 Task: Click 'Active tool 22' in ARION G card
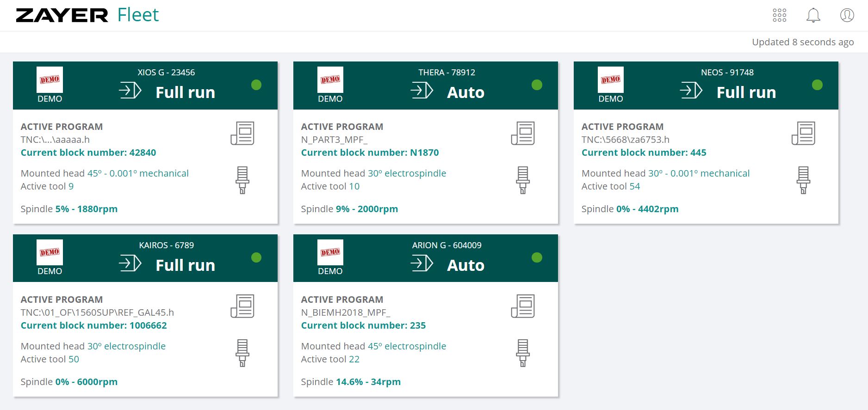point(330,359)
